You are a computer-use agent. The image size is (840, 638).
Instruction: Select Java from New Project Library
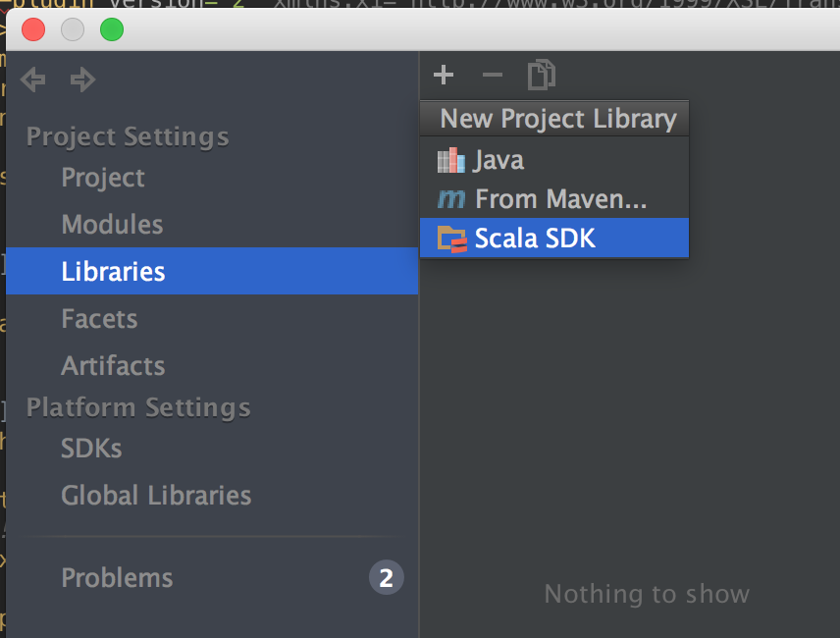tap(499, 160)
